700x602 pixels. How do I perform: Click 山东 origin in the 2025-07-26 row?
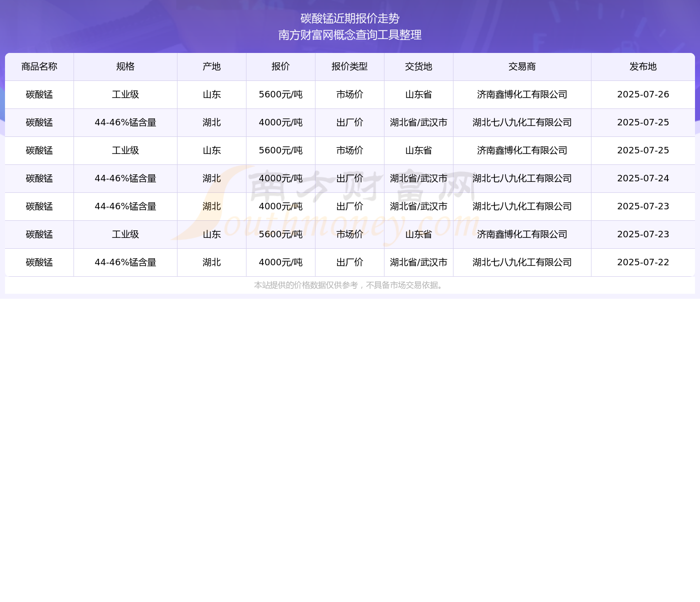[212, 94]
